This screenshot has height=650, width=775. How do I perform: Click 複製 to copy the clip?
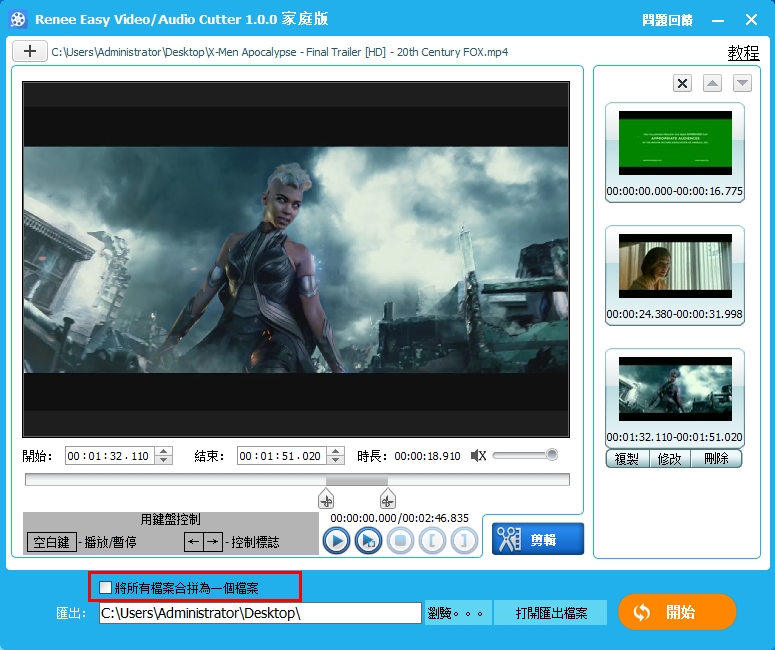coord(627,459)
